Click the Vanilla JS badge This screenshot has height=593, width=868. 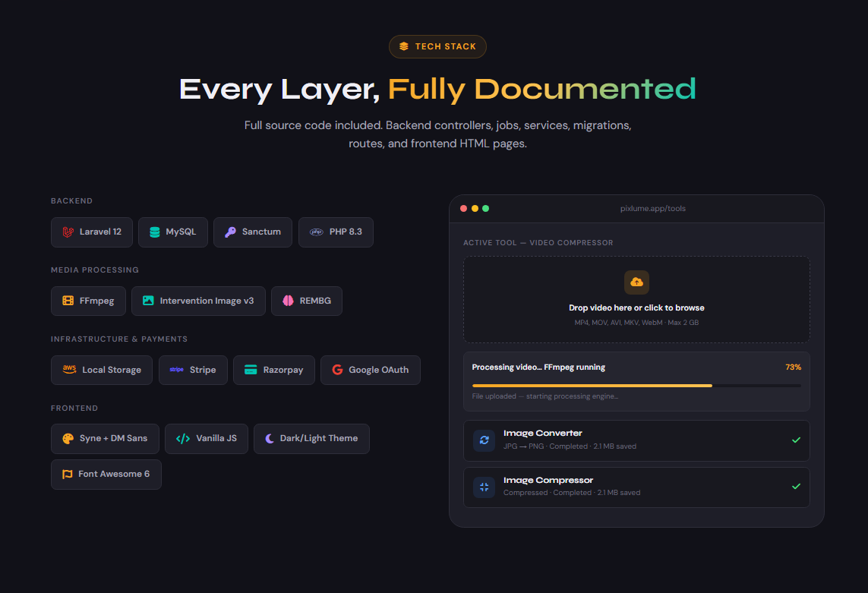point(206,439)
